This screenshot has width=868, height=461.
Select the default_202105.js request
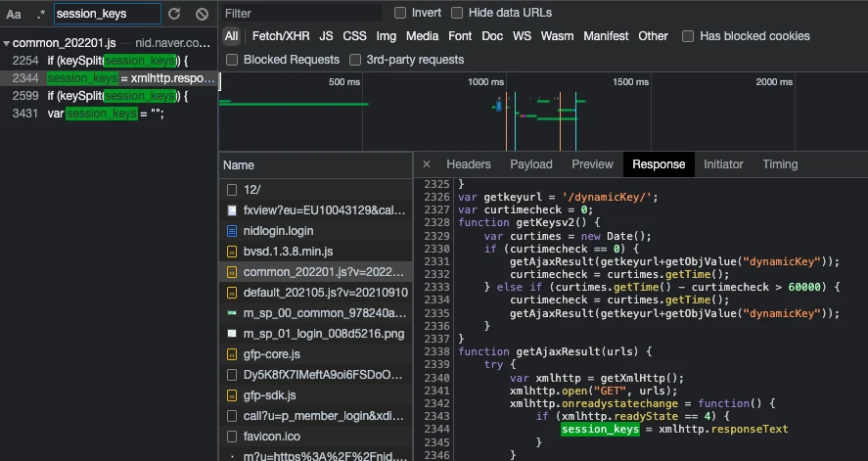tap(315, 293)
